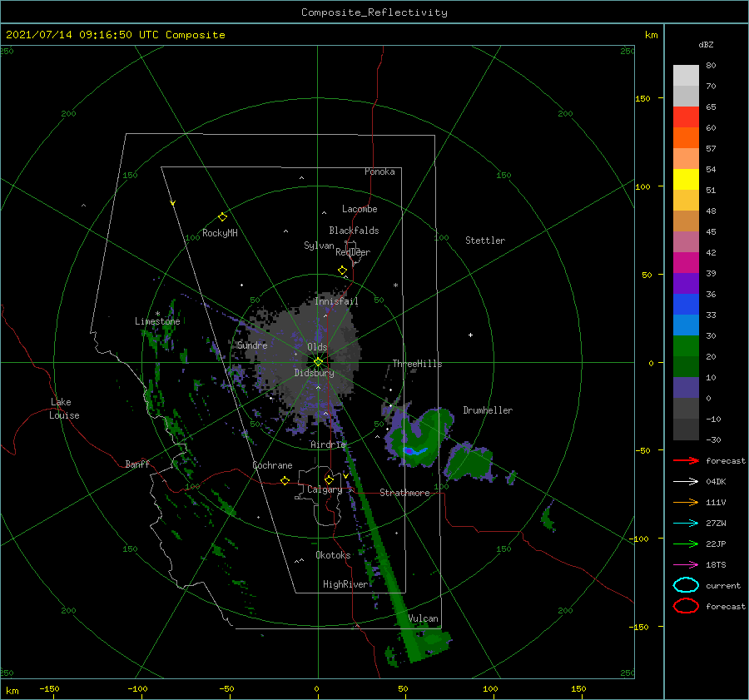Click the Vulcan label
The height and width of the screenshot is (700, 749).
(424, 618)
